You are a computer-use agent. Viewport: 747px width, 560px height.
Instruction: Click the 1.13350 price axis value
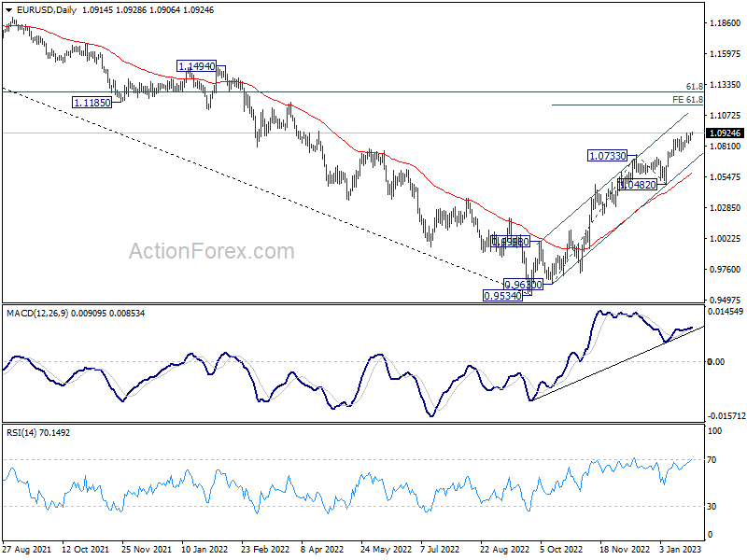coord(726,85)
